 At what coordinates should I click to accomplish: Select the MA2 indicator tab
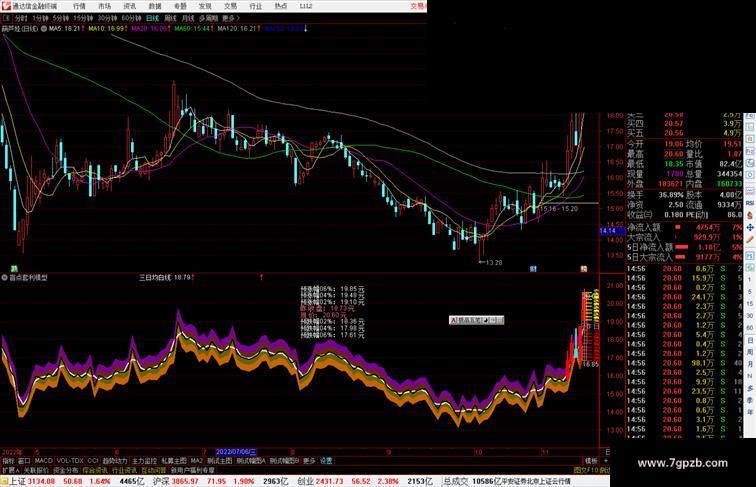[x=197, y=460]
